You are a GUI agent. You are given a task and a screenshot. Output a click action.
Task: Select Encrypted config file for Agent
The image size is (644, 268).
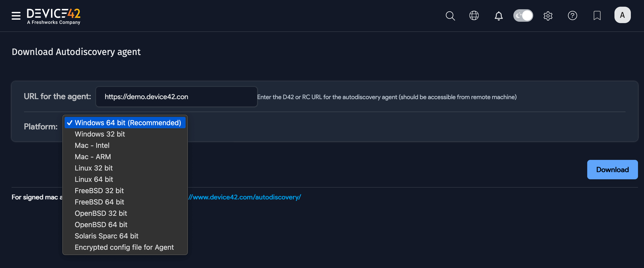pos(124,247)
